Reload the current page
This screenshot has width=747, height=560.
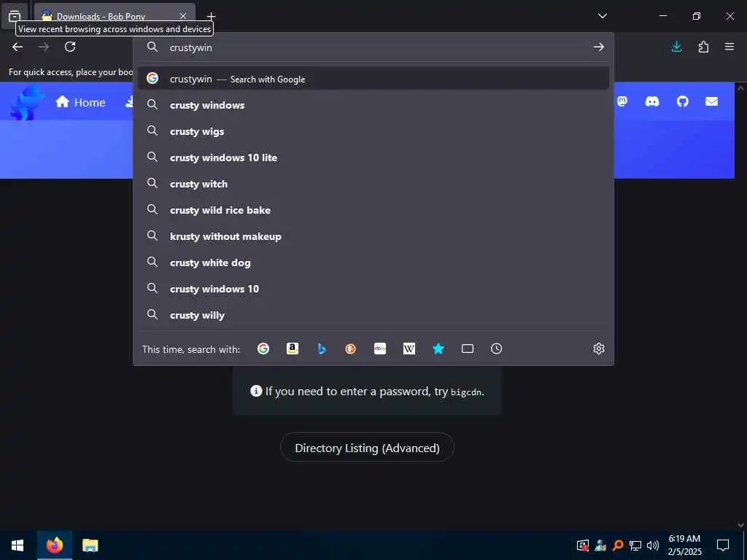(70, 47)
